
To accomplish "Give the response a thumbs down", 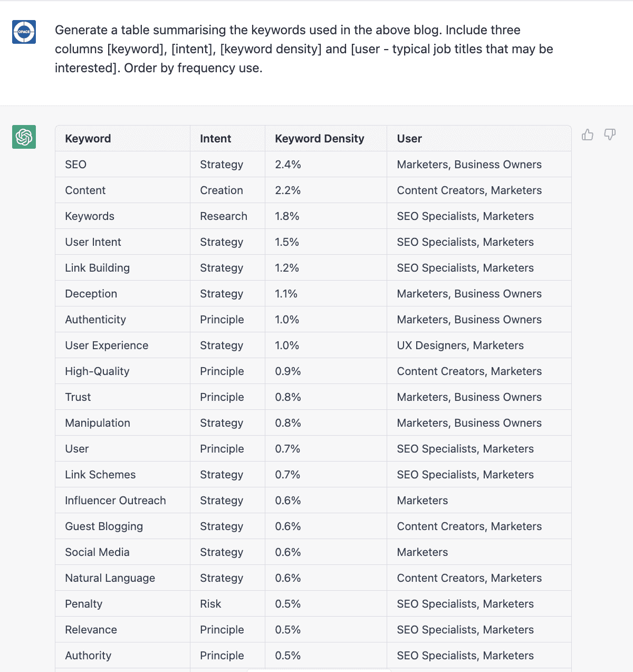I will [610, 135].
